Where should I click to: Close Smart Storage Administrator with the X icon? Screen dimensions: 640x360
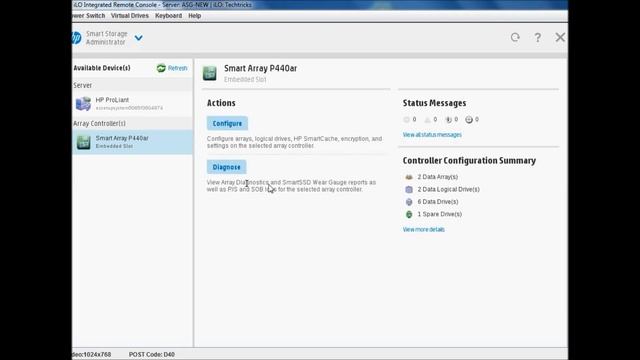[560, 37]
